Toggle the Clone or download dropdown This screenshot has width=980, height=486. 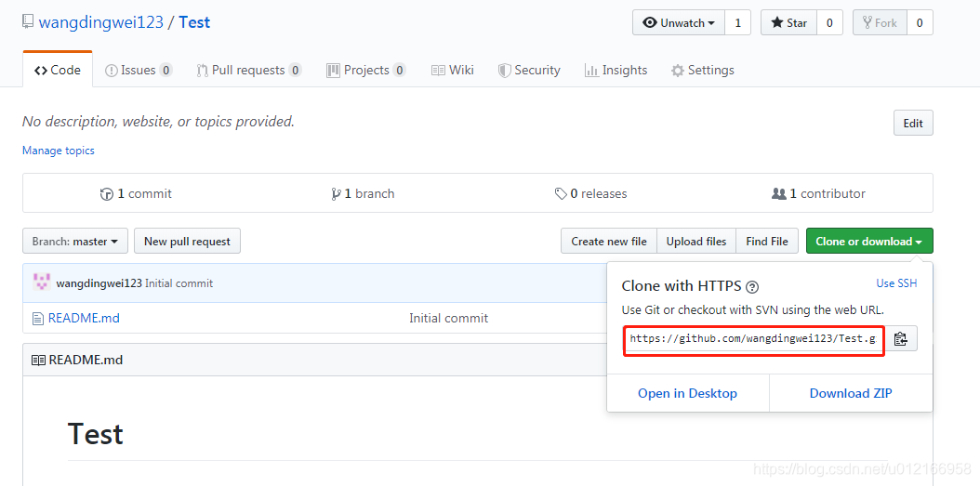tap(869, 241)
